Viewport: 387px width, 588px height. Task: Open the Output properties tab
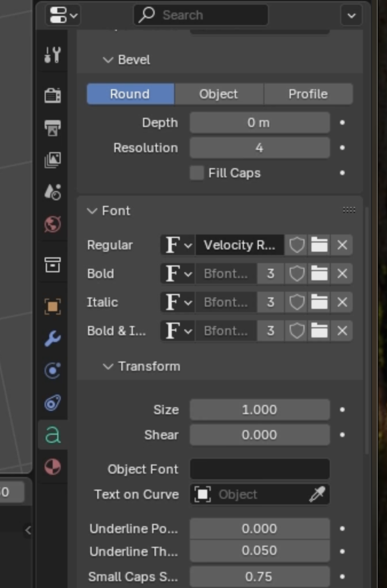[x=53, y=128]
